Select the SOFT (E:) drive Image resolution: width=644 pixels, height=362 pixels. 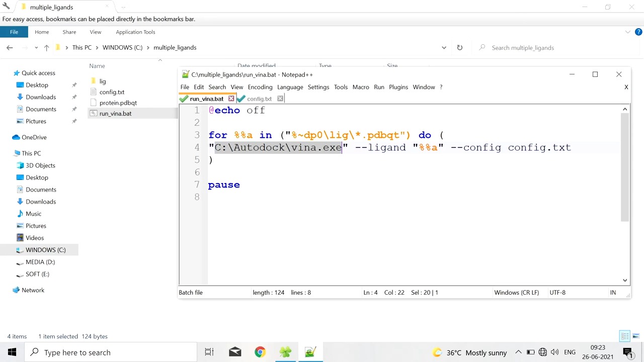tap(37, 274)
